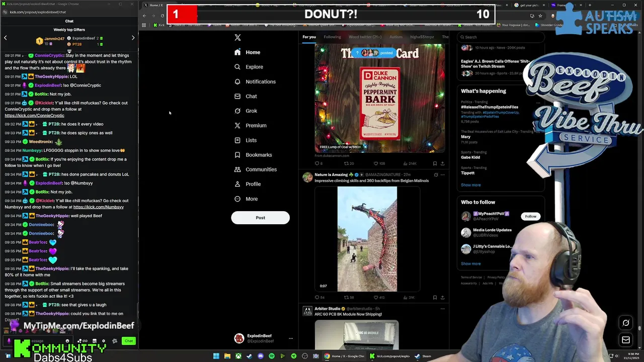Open File Explorer from taskbar
This screenshot has width=644, height=362.
point(227,356)
